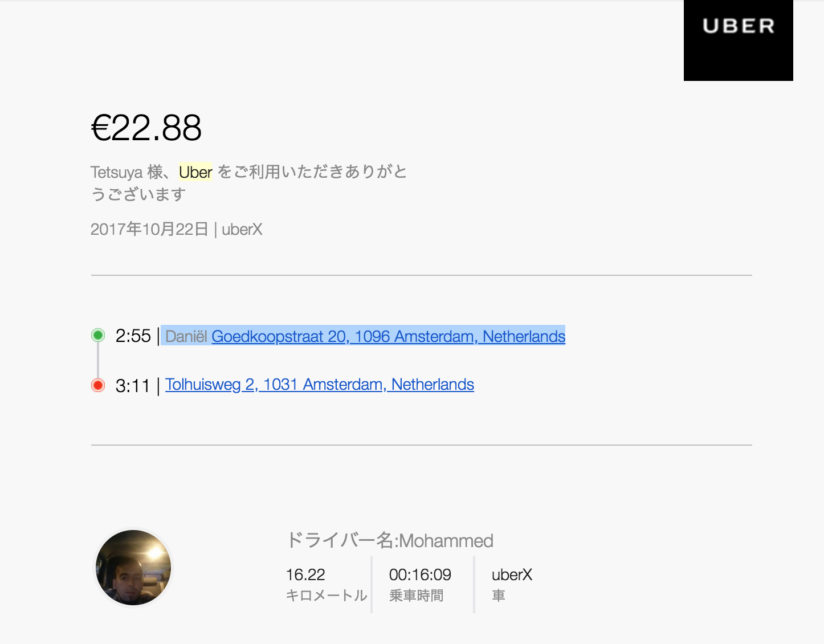Click the 3:11 drop-off time
Screen dimensions: 824x644
(x=132, y=386)
